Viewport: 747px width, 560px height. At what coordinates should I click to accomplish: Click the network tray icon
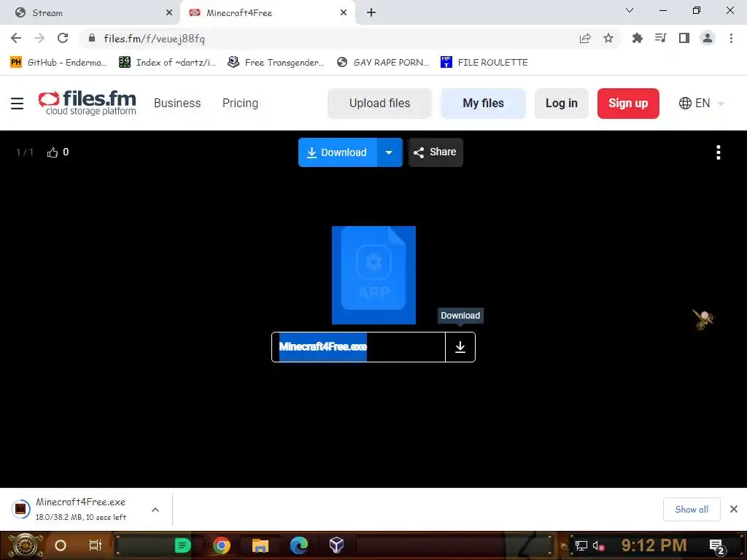pos(581,545)
